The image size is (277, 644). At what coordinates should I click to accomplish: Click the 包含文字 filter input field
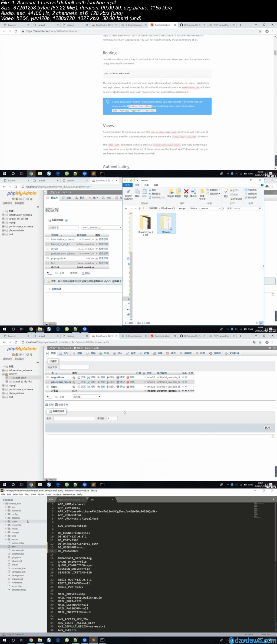tap(74, 367)
